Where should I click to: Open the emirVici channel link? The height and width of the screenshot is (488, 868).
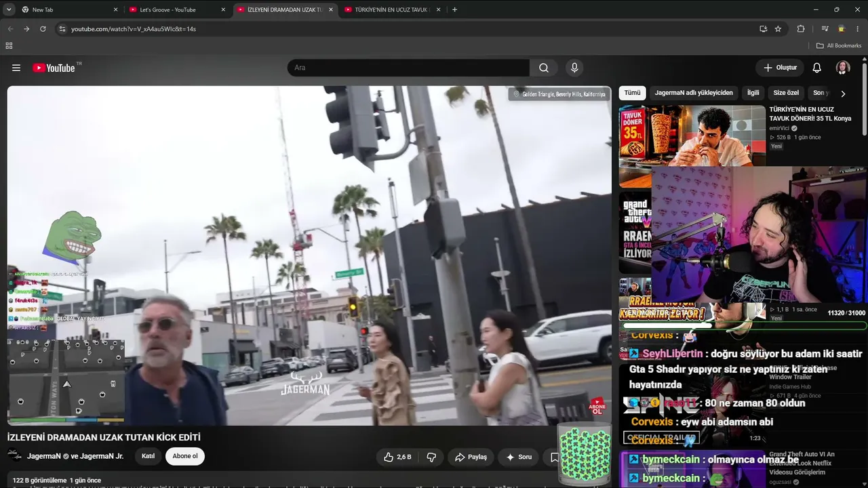click(779, 128)
